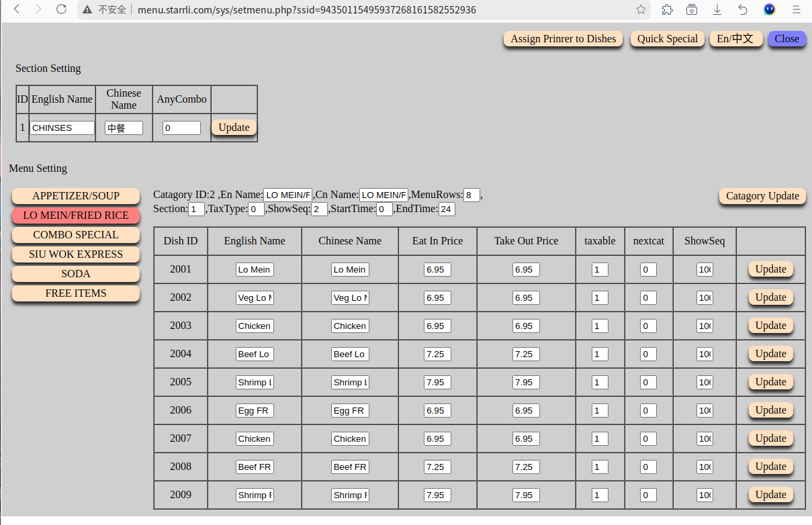This screenshot has height=525, width=812.
Task: Click the insecure site warning icon
Action: [x=88, y=9]
